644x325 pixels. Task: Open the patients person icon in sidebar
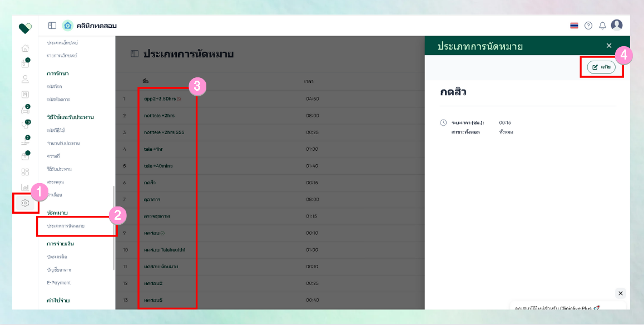[25, 79]
